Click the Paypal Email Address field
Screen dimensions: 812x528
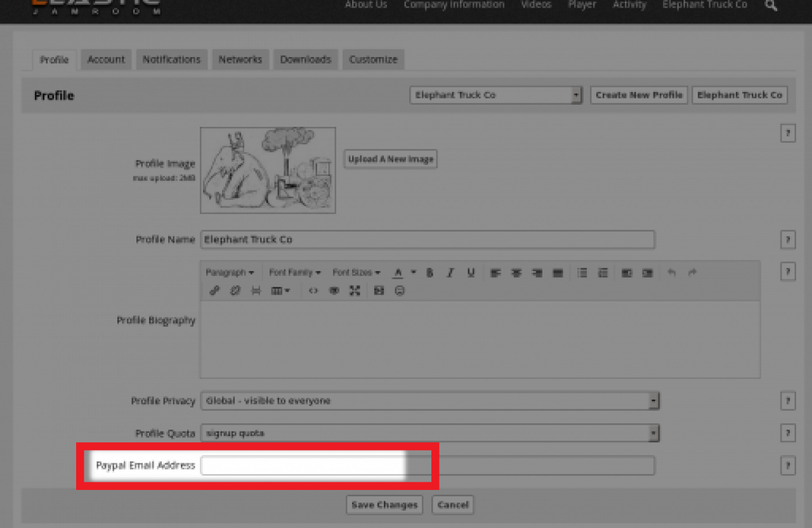(x=427, y=466)
